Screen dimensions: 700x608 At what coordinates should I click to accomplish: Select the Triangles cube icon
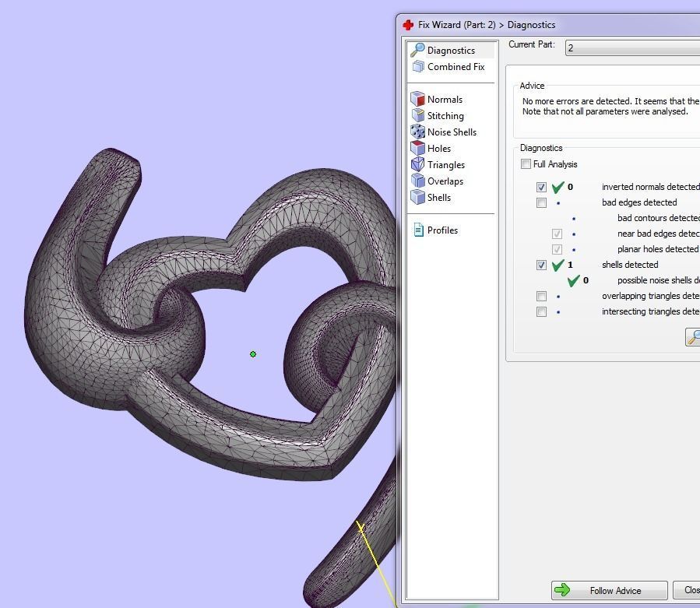pyautogui.click(x=417, y=164)
